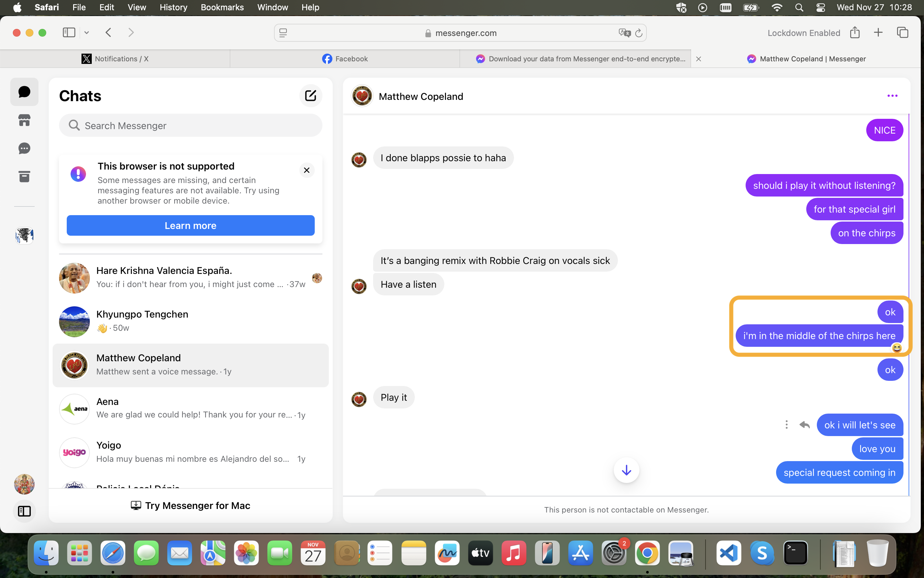Switch to Download your data Messenger tab
The width and height of the screenshot is (924, 578).
[x=575, y=58]
